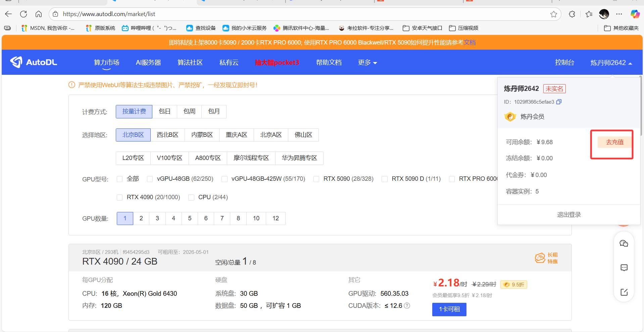Check the RTX 4090 GPU filter

[119, 198]
